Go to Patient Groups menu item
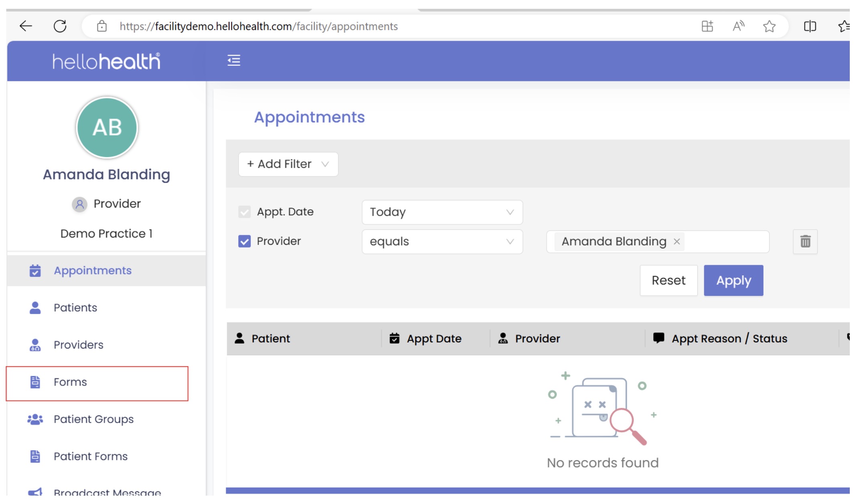Image resolution: width=855 pixels, height=504 pixels. pos(93,419)
